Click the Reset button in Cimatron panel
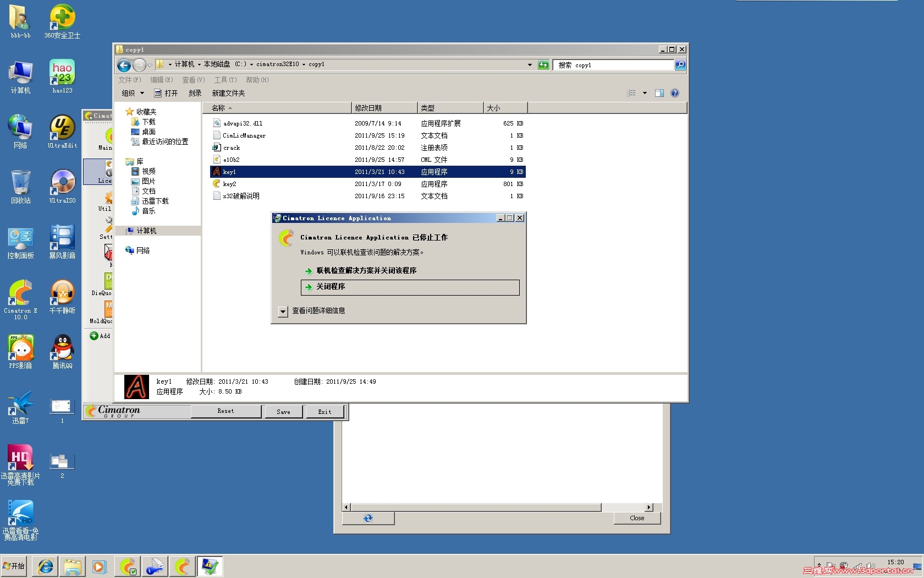924x578 pixels. [x=226, y=411]
